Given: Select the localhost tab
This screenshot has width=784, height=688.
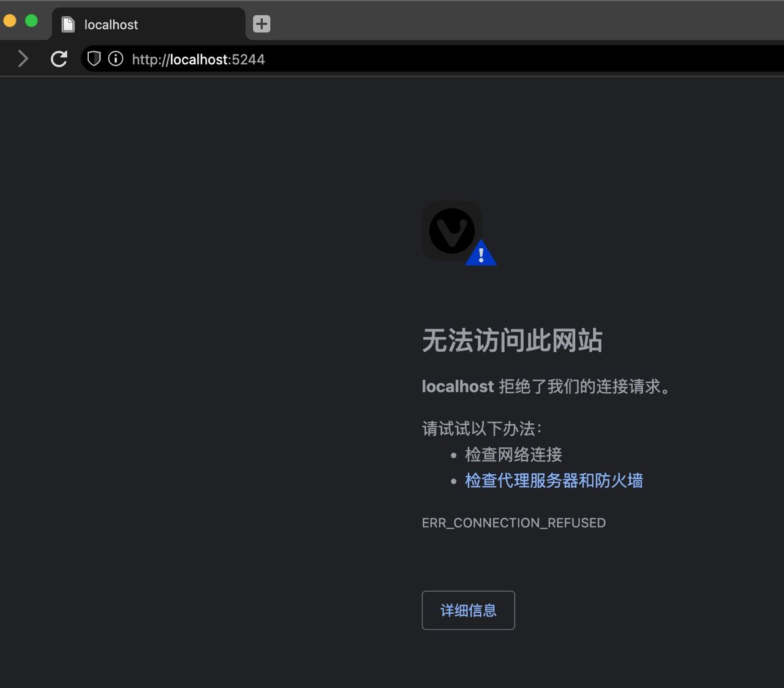Looking at the screenshot, I should 148,24.
